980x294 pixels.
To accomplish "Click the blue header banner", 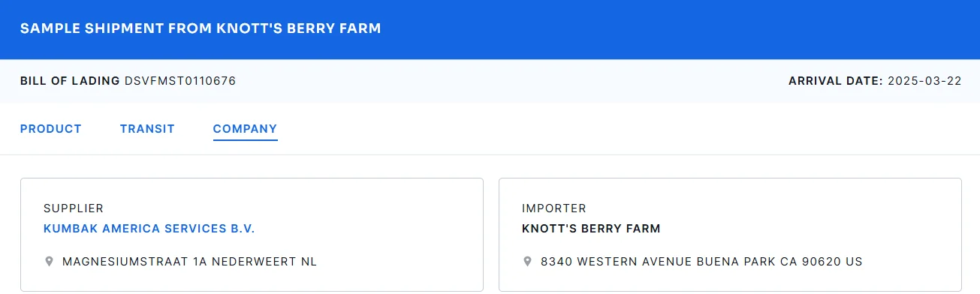I will pos(490,29).
